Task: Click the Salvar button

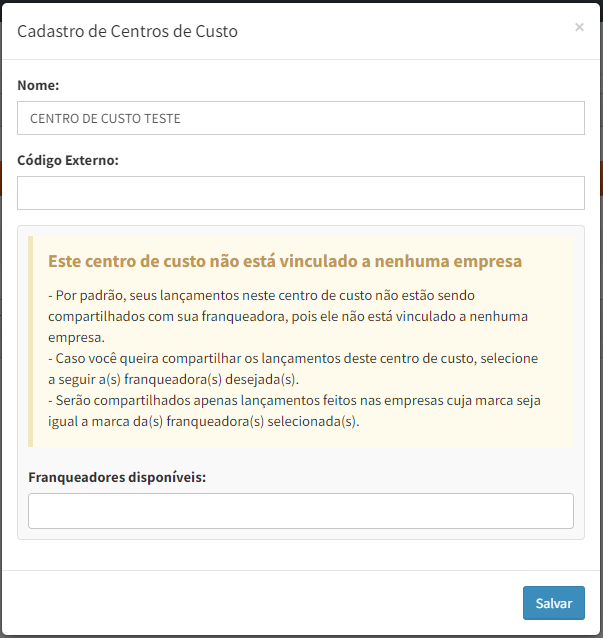Action: 554,603
